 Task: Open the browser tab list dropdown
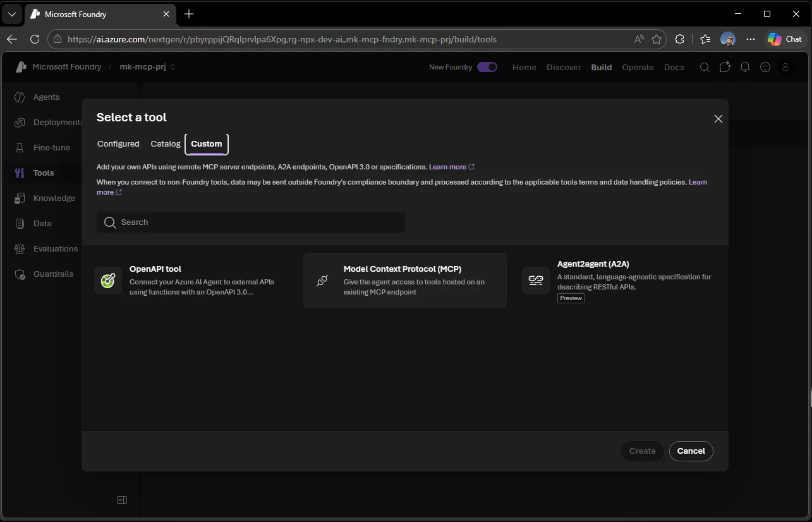click(12, 14)
